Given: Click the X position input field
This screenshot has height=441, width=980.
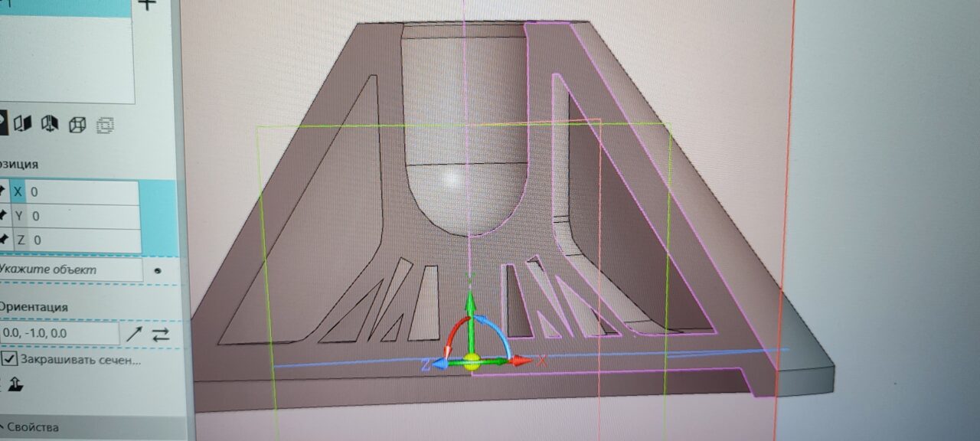Looking at the screenshot, I should pos(83,192).
